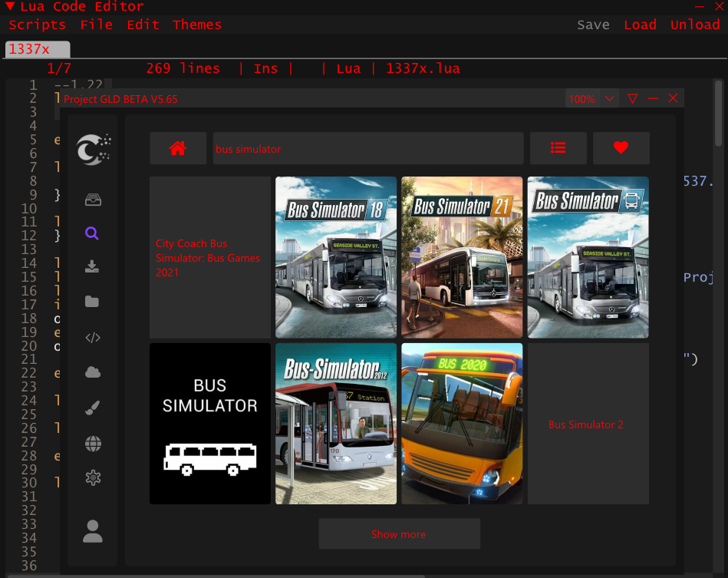Click the bus simulator search field
The image size is (728, 578).
click(x=368, y=148)
